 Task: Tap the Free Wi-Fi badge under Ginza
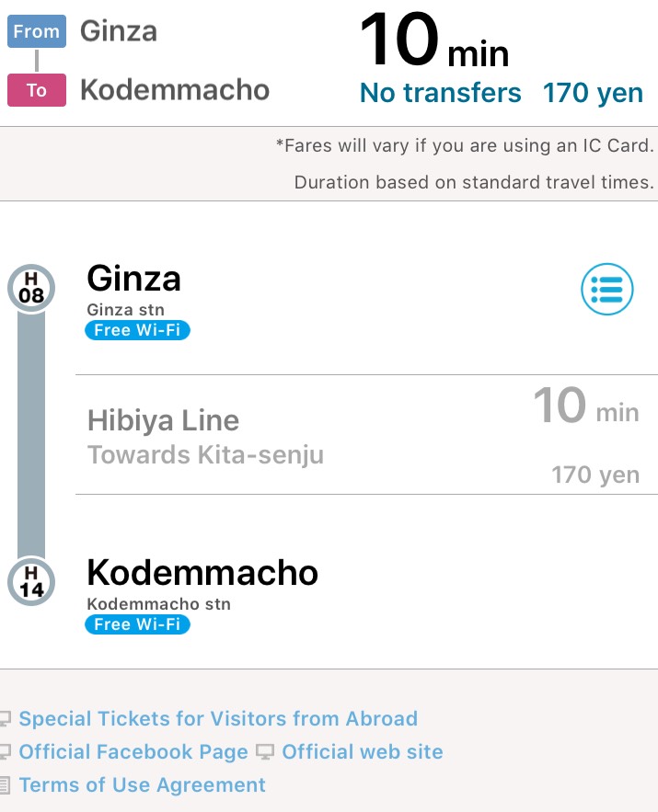tap(138, 330)
